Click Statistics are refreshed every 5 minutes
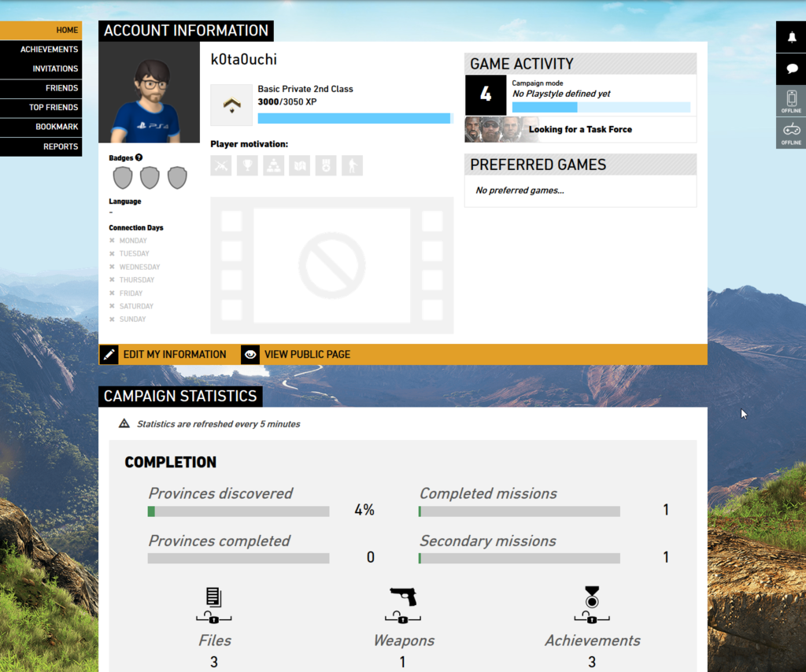The height and width of the screenshot is (672, 806). point(219,424)
